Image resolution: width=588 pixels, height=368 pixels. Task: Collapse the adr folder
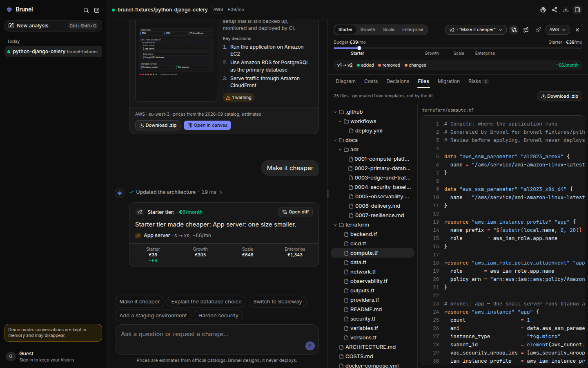(x=340, y=150)
